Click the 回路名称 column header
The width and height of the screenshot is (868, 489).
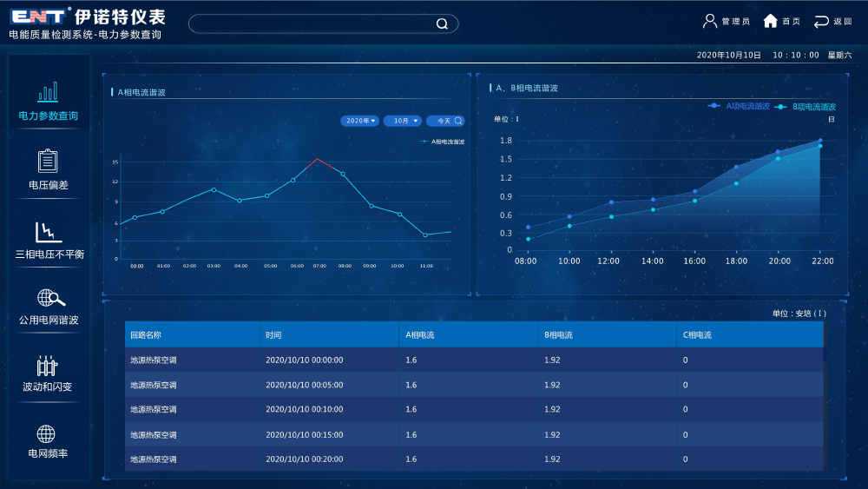click(x=146, y=334)
